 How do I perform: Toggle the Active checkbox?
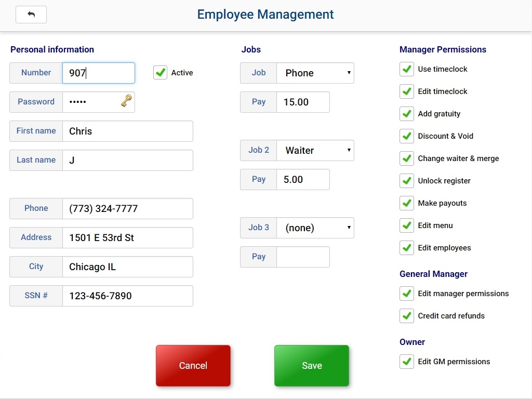[x=160, y=73]
